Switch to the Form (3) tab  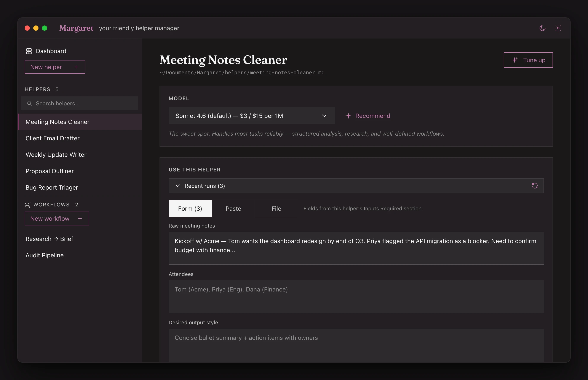click(x=190, y=209)
